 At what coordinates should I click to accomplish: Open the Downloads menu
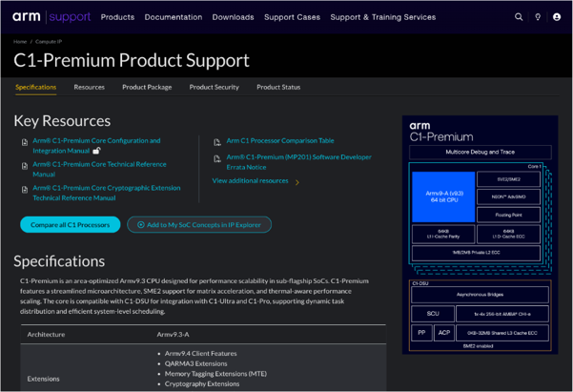(x=234, y=17)
